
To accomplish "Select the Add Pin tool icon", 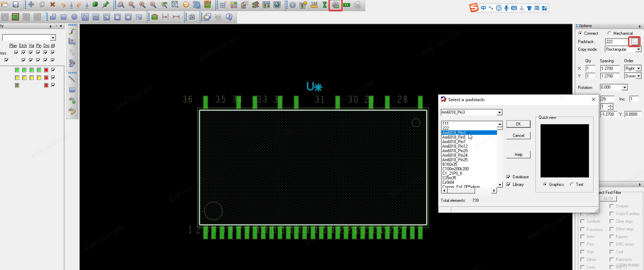I will click(335, 5).
